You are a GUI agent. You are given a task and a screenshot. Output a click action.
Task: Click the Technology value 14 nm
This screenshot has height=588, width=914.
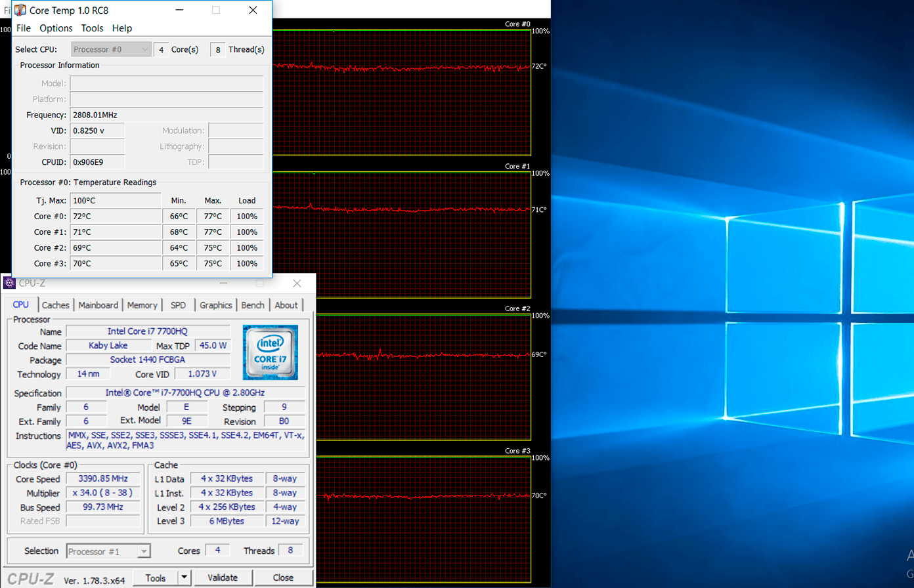tap(88, 374)
